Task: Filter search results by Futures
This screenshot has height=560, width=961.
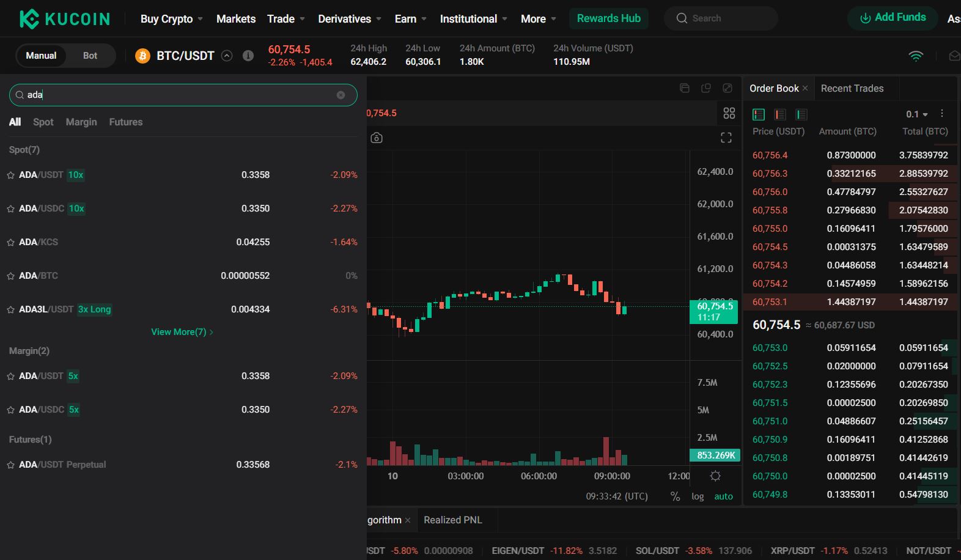Action: [x=126, y=122]
